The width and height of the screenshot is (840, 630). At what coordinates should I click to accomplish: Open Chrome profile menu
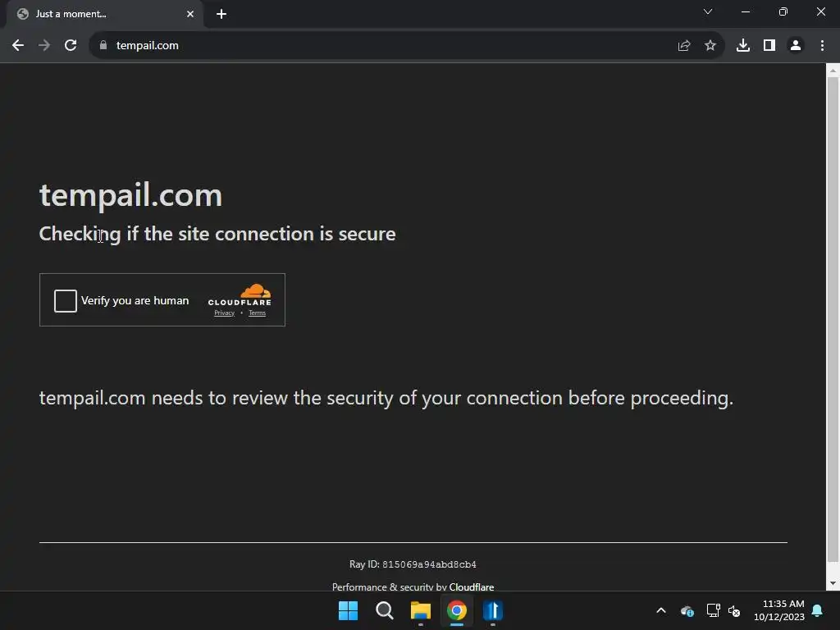pos(796,46)
